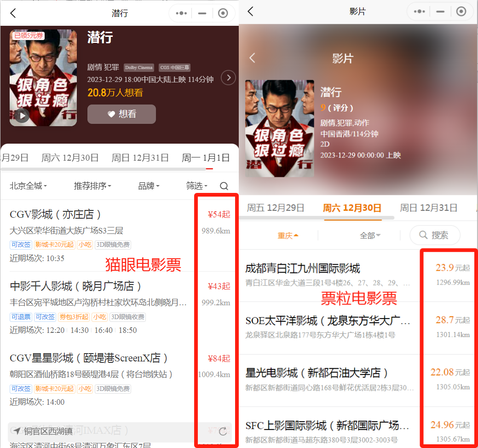Open the 重庆 city selector
478x448 pixels.
pos(288,236)
